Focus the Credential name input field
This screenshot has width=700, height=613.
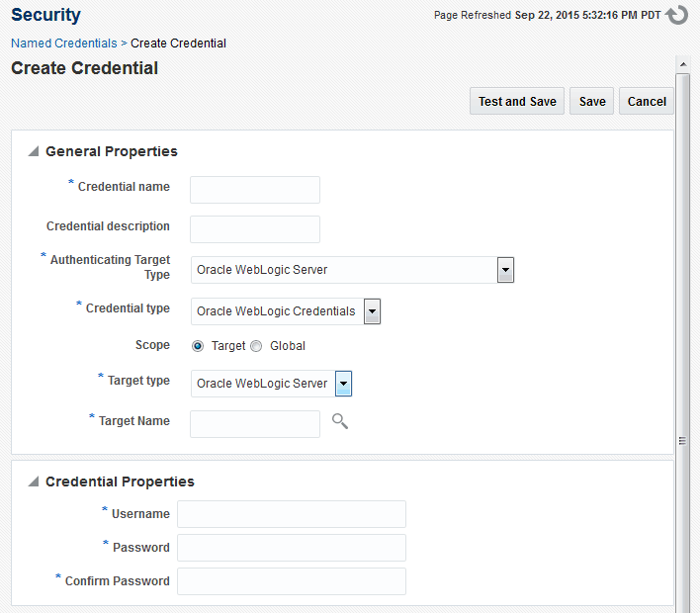(x=255, y=190)
